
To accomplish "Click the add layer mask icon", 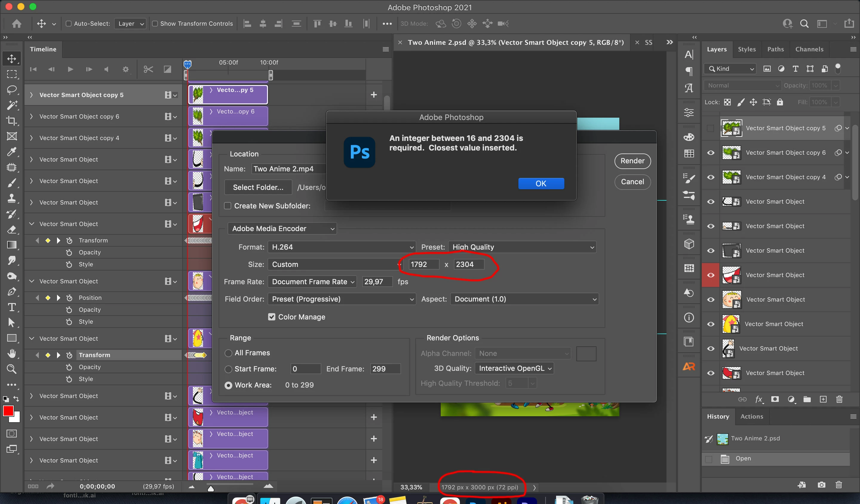I will point(775,399).
